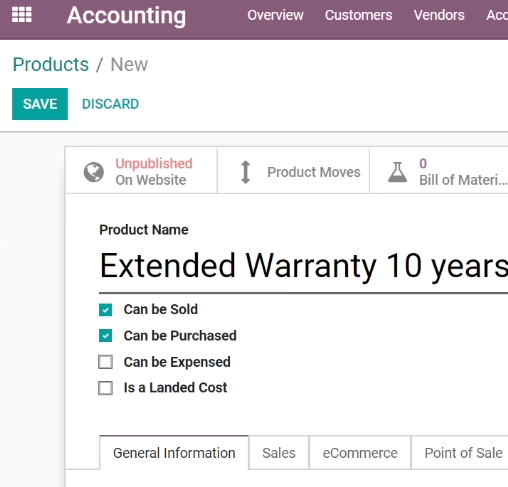Enable the Can be Expensed checkbox
508x487 pixels.
[105, 362]
